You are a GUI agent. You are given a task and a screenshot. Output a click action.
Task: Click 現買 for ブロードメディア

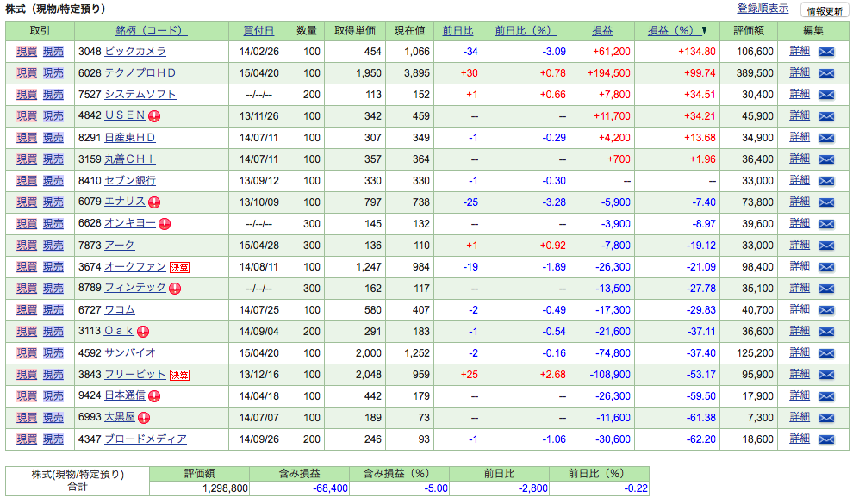27,439
